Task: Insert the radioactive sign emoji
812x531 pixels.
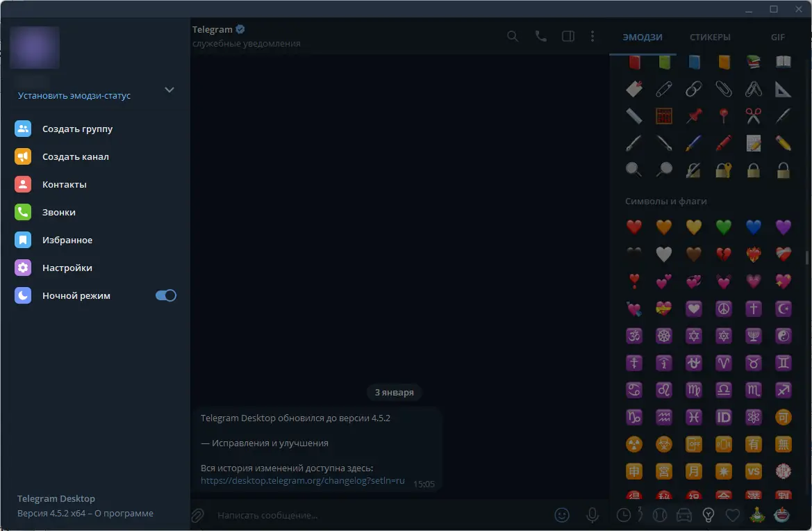Action: click(634, 444)
